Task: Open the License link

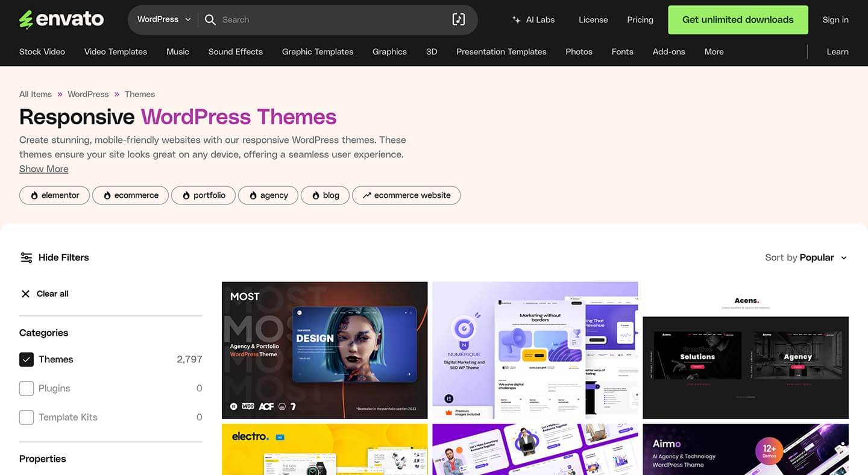Action: [593, 20]
